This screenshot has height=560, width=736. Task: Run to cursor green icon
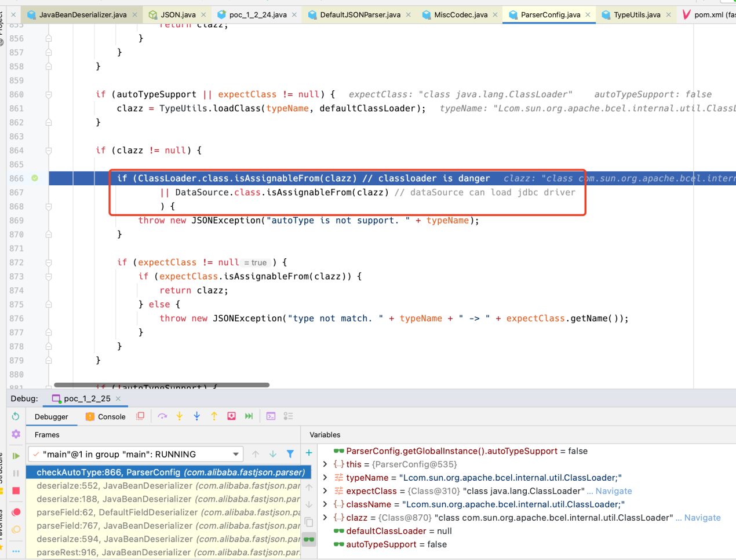[249, 416]
